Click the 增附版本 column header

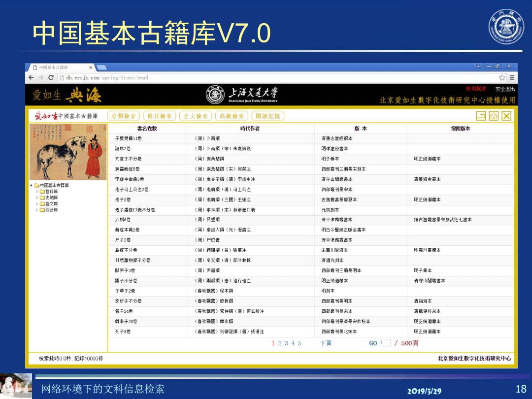pyautogui.click(x=461, y=129)
